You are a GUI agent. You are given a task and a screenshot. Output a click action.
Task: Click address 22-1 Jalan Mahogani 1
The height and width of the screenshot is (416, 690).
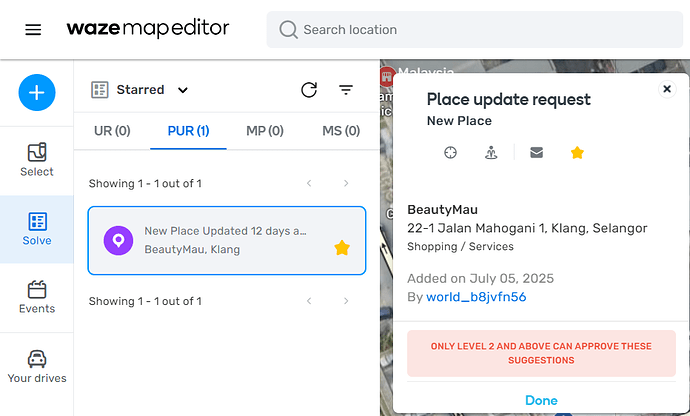click(527, 228)
